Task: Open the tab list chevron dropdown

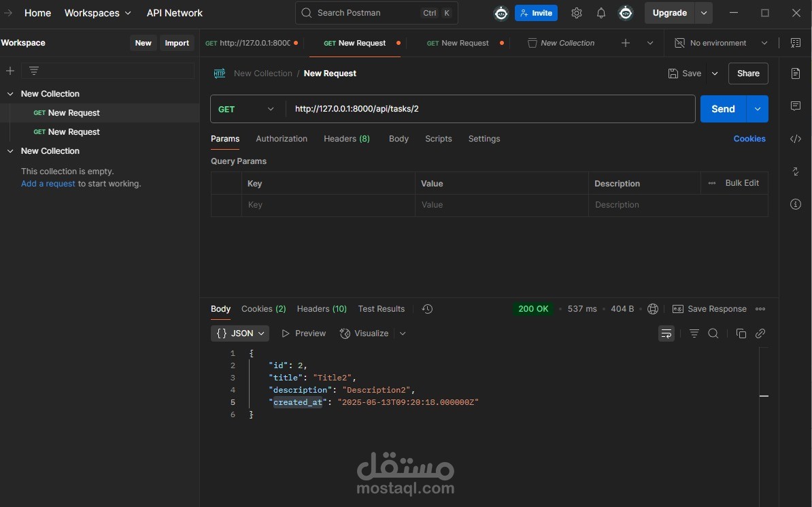Action: [650, 43]
